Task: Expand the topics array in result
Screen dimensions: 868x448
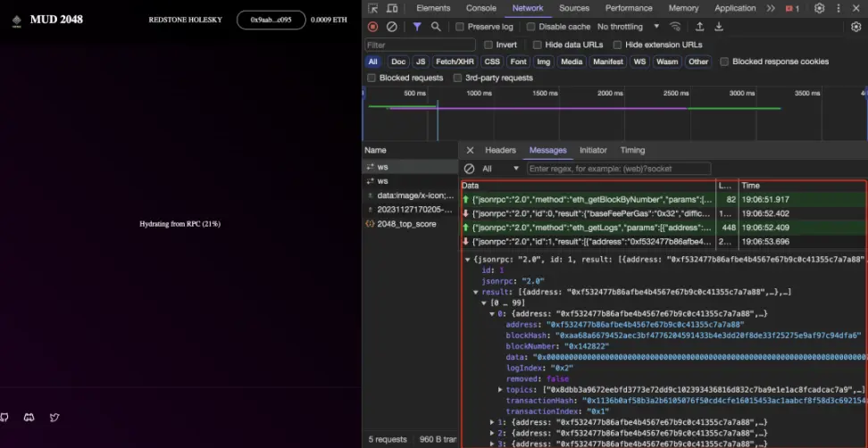Action: [x=501, y=390]
